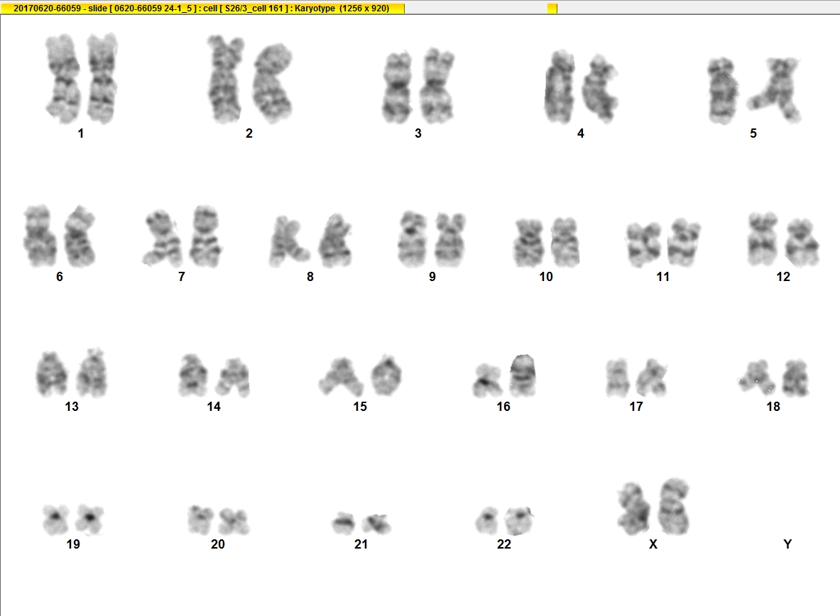840x616 pixels.
Task: Choose the left chromosome of pair 4
Action: [560, 87]
